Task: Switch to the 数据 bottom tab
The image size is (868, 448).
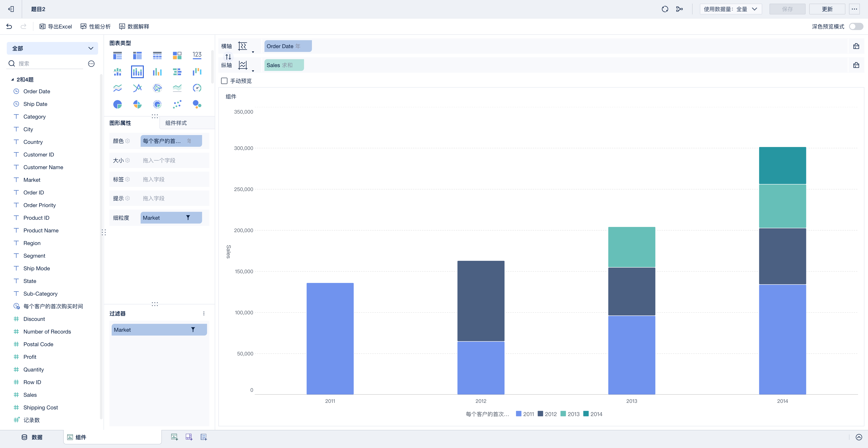Action: pyautogui.click(x=32, y=437)
